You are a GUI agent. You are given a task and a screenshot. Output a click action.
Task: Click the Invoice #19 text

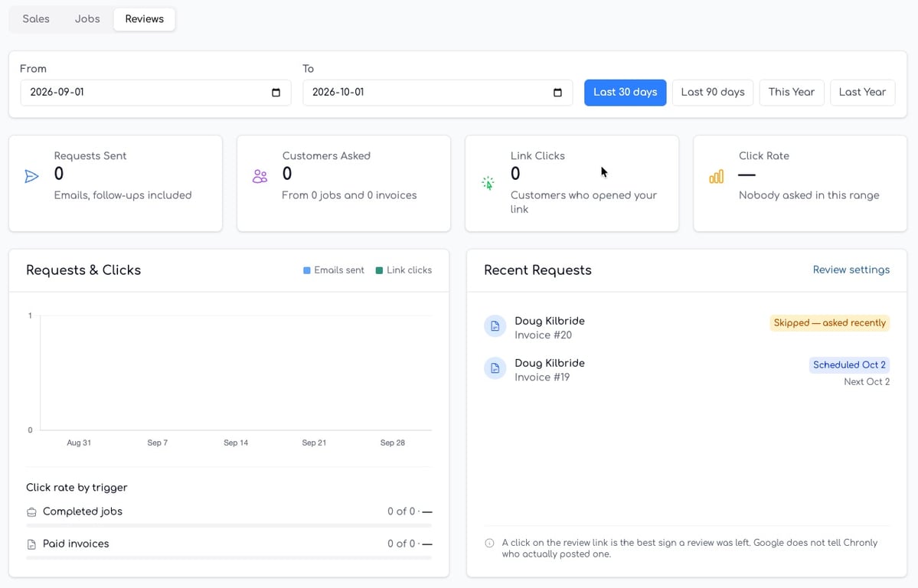point(542,377)
